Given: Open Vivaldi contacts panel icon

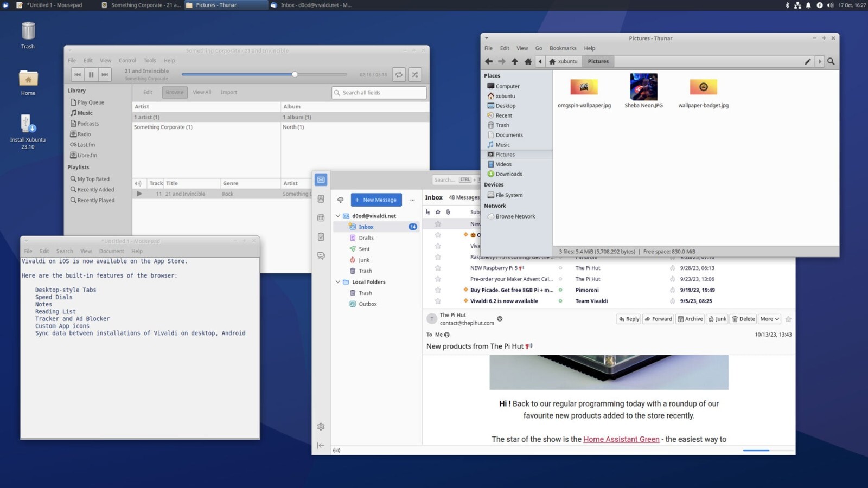Looking at the screenshot, I should (321, 199).
